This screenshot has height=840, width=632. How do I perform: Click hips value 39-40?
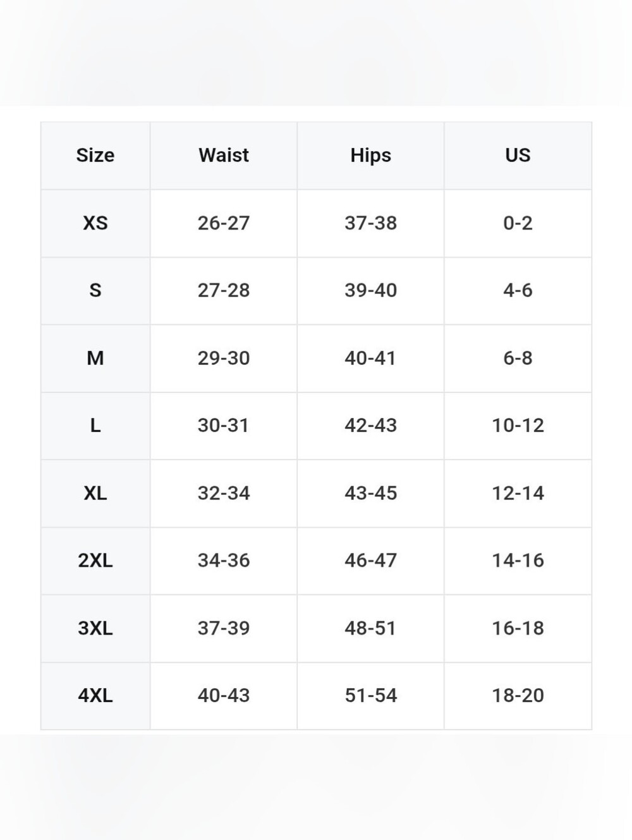pyautogui.click(x=371, y=291)
